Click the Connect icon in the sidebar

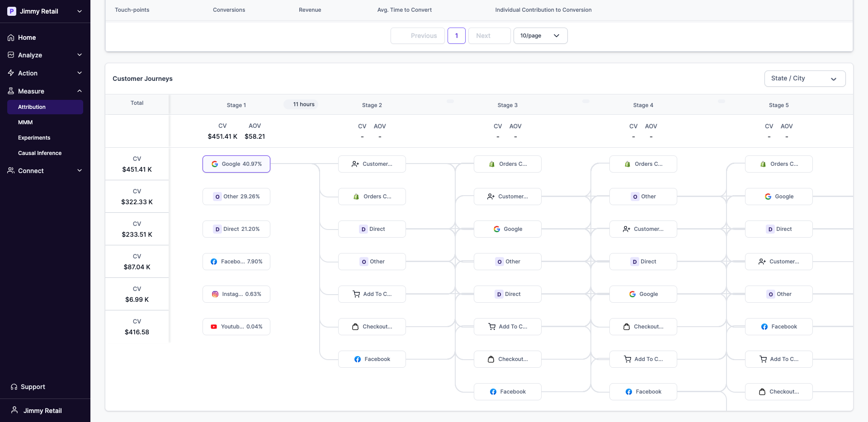pos(10,170)
